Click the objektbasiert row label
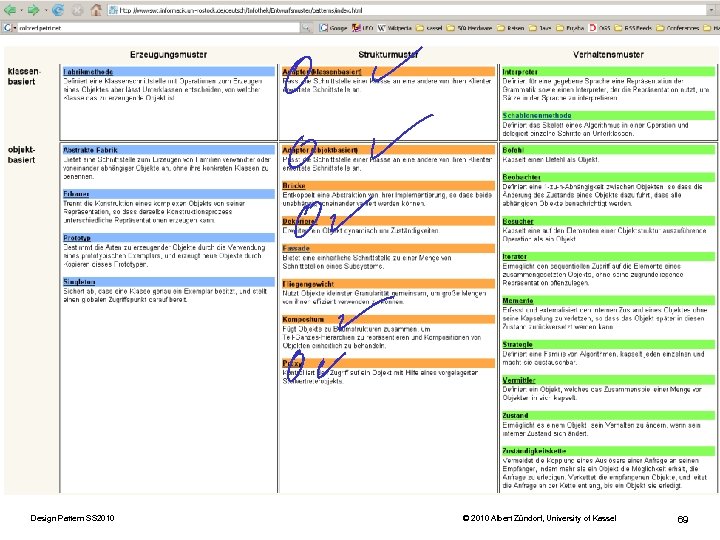Image resolution: width=720 pixels, height=540 pixels. (22, 155)
